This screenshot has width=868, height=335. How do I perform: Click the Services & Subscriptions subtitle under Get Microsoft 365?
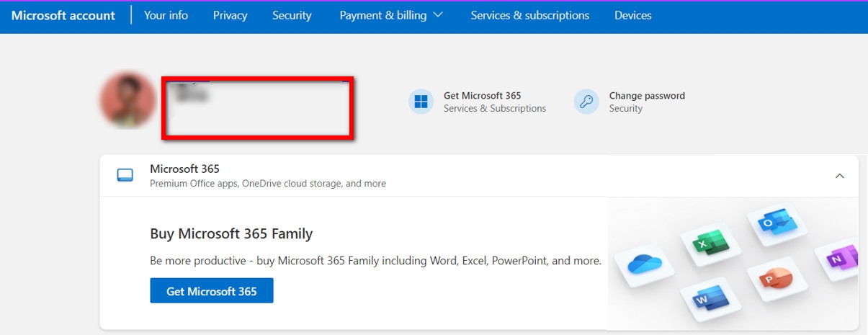click(x=495, y=108)
